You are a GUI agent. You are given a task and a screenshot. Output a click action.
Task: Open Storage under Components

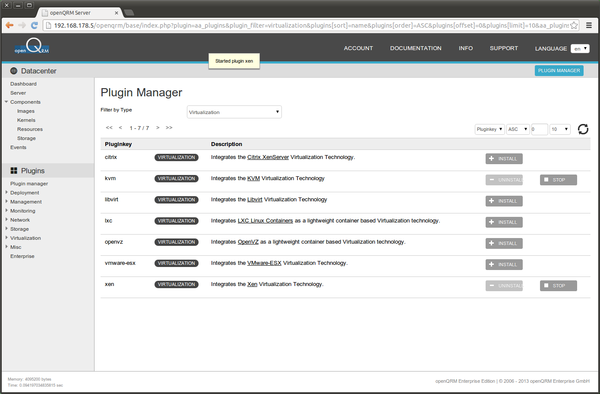click(26, 138)
